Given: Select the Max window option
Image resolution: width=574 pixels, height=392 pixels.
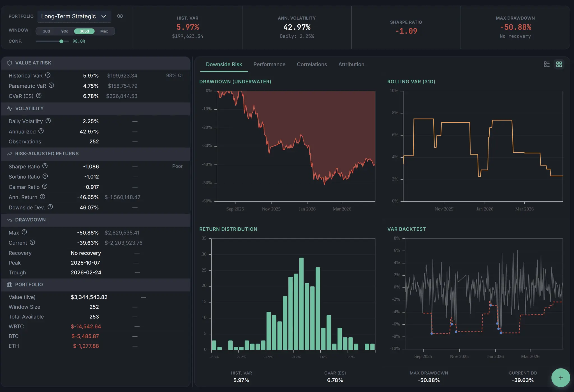Looking at the screenshot, I should click(104, 31).
